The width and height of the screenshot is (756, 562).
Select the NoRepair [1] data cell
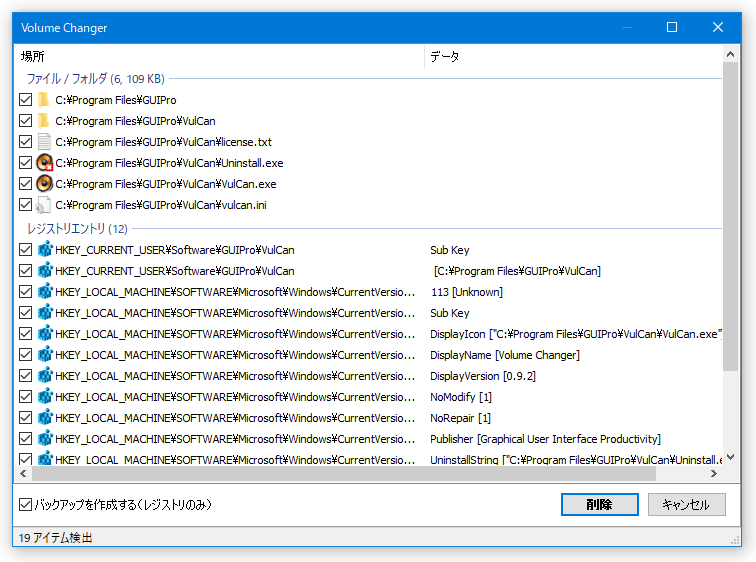460,418
